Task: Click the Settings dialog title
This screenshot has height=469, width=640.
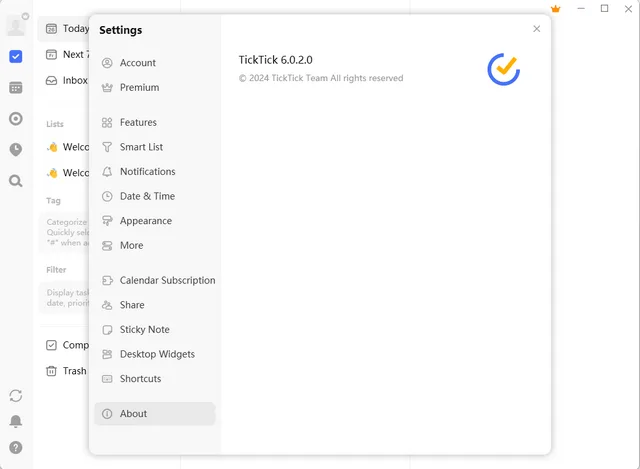Action: pos(120,30)
